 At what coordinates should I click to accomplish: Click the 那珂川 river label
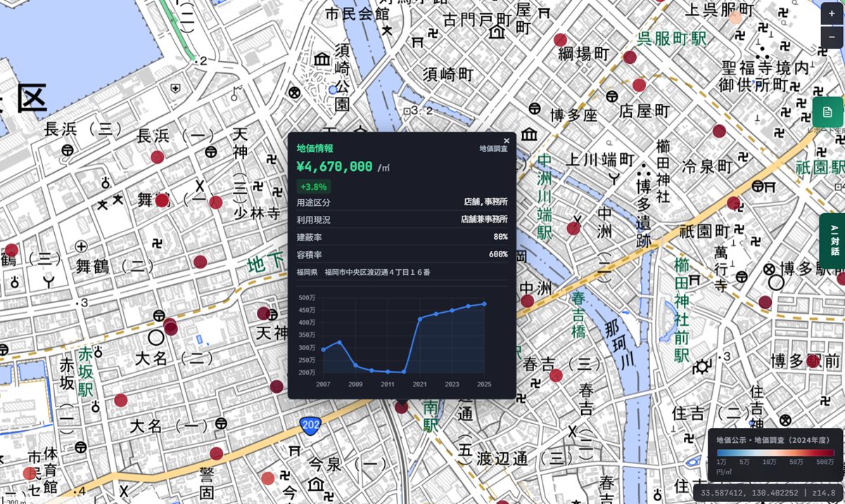tap(620, 344)
